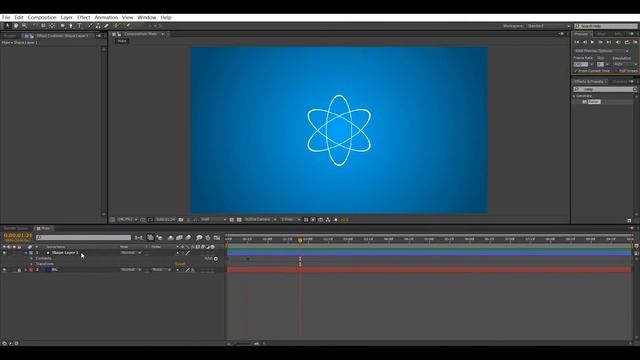Image resolution: width=640 pixels, height=360 pixels.
Task: Click the Search Help field
Action: 605,26
